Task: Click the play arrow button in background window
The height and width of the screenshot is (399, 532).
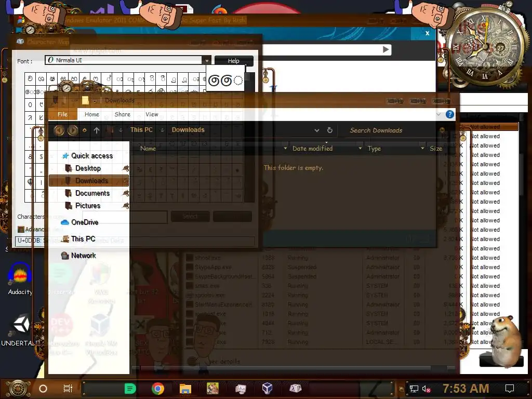Action: tap(386, 49)
